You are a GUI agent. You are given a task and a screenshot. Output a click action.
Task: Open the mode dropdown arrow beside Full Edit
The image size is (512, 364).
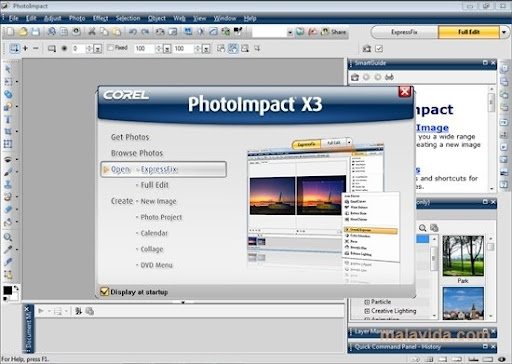coord(504,32)
